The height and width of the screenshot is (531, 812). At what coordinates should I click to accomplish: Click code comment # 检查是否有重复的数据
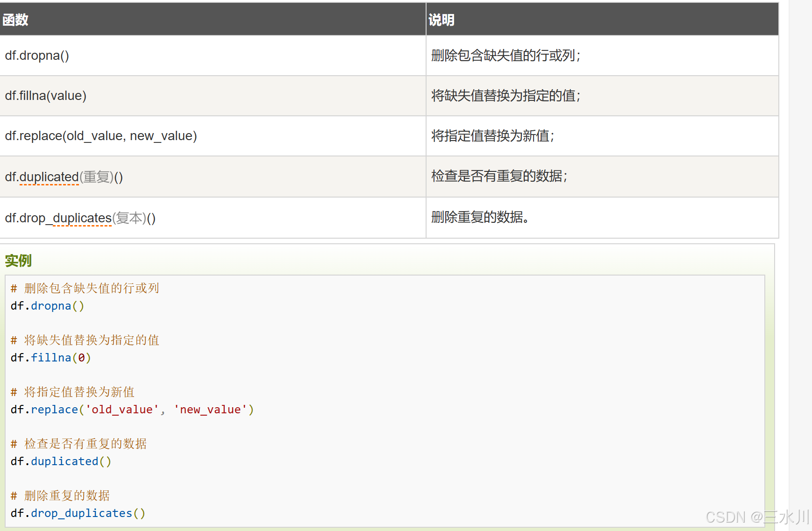point(78,444)
